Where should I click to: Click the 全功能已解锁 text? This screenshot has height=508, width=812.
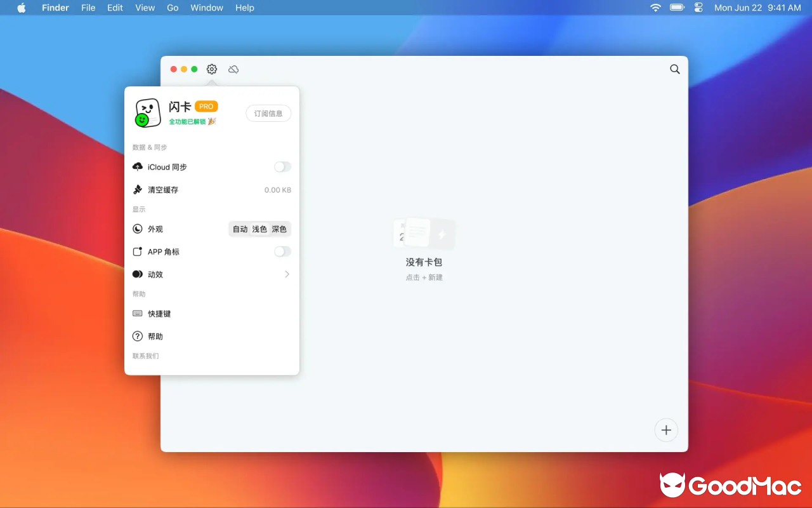point(187,121)
